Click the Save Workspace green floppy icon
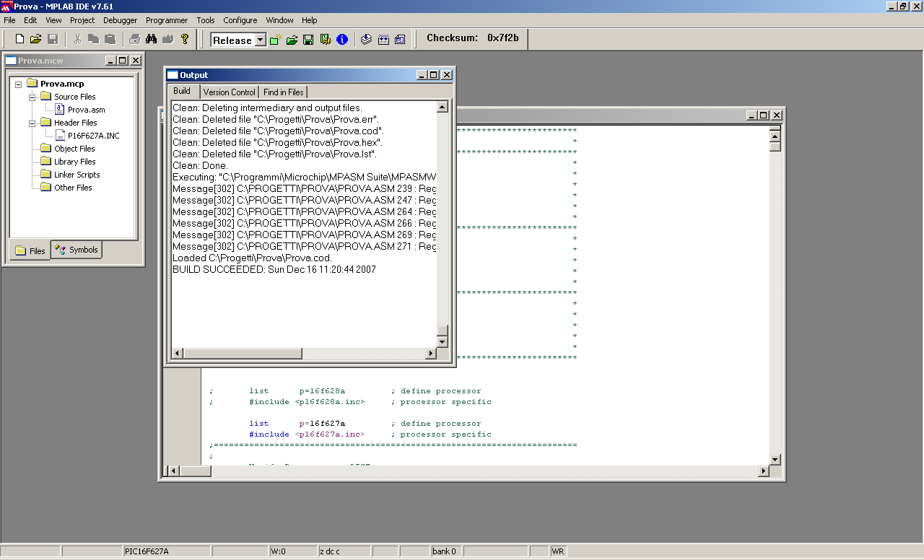 point(308,40)
